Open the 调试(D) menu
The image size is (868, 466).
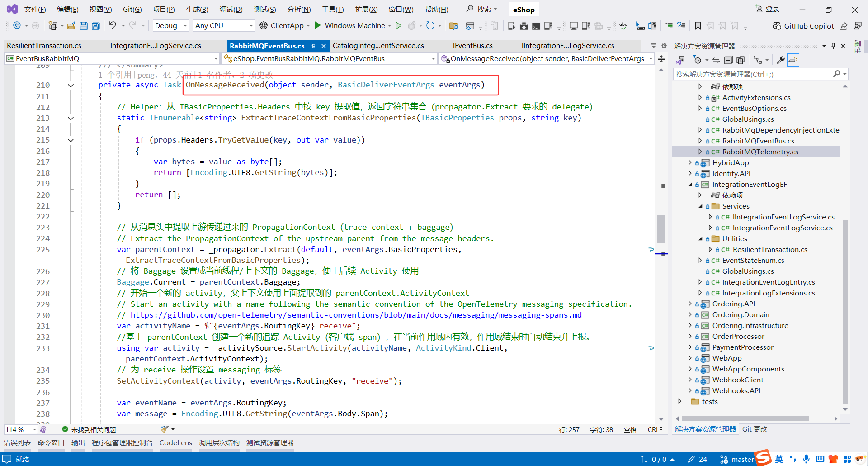pyautogui.click(x=231, y=10)
